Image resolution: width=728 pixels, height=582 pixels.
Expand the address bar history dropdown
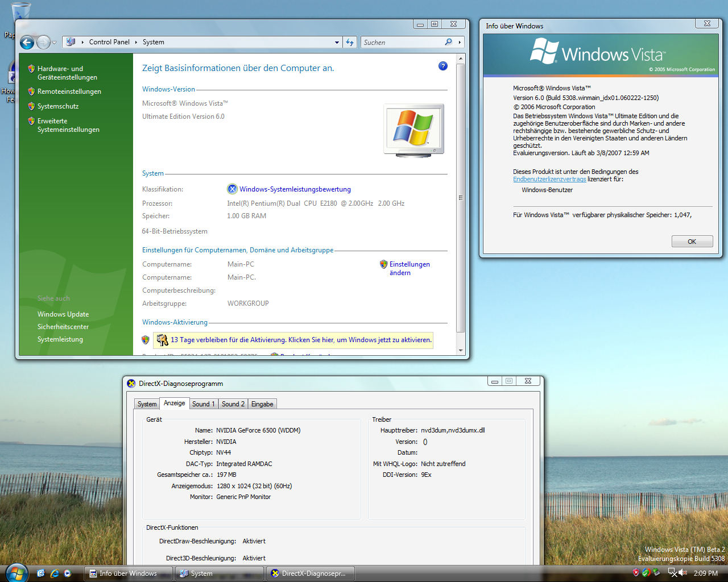[337, 43]
